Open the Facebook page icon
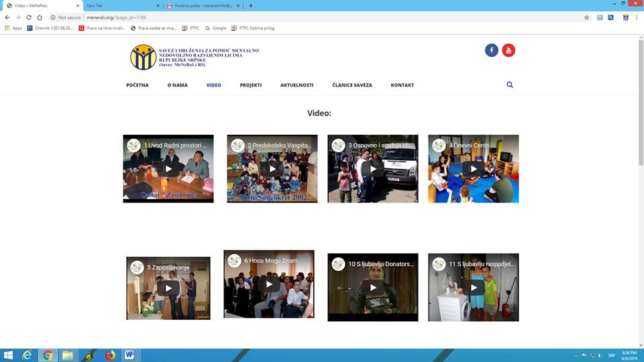644x362 pixels. [492, 50]
